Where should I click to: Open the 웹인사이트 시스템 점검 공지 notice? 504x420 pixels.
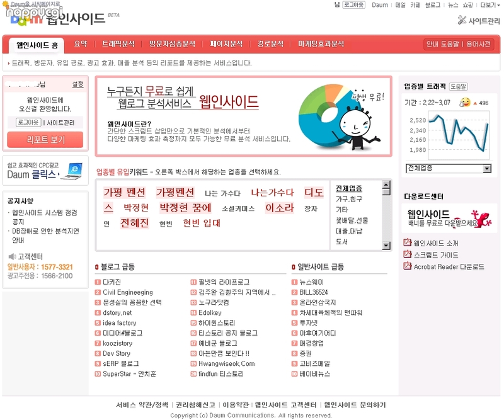tap(45, 217)
